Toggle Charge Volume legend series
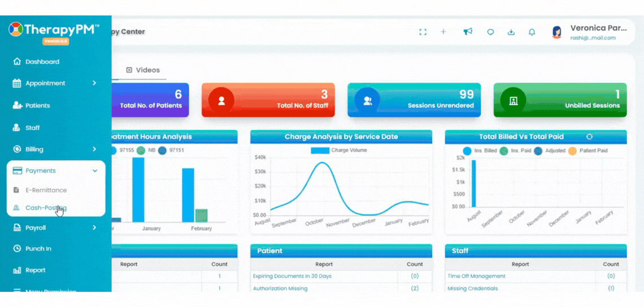This screenshot has width=644, height=307. 339,150
